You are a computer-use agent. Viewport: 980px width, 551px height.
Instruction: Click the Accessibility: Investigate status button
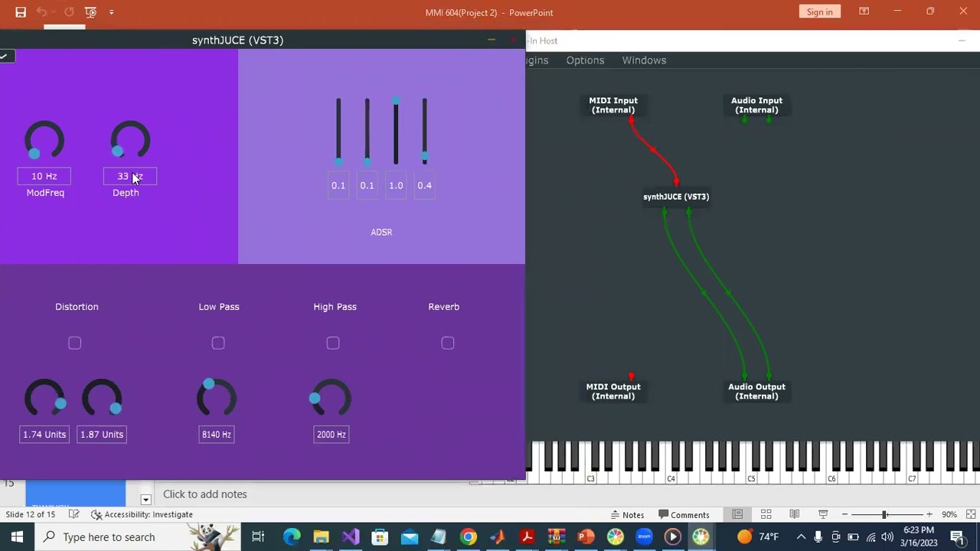pyautogui.click(x=142, y=514)
